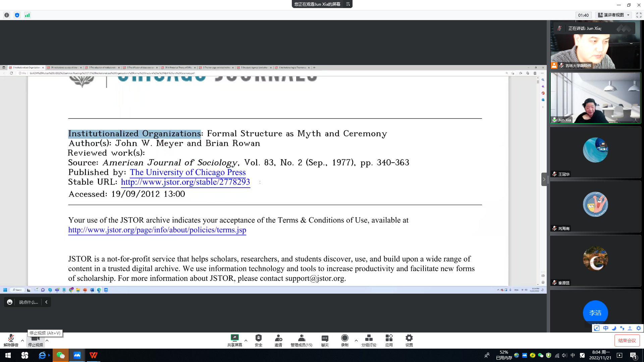Start recording with Record icon
The image size is (644, 362).
point(344,338)
